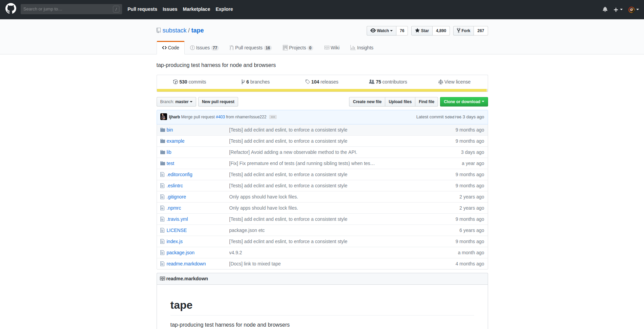
Task: Open the Branch master dropdown
Action: click(176, 102)
